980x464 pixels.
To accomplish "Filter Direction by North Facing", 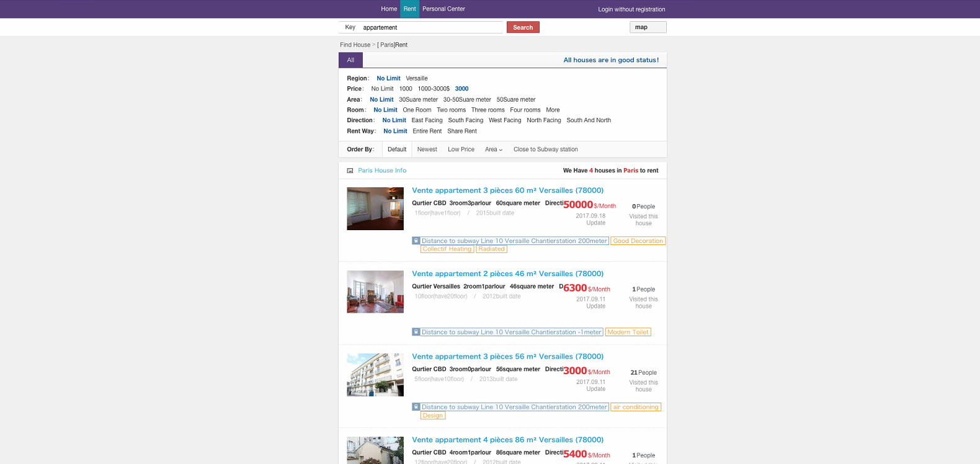I will (543, 120).
